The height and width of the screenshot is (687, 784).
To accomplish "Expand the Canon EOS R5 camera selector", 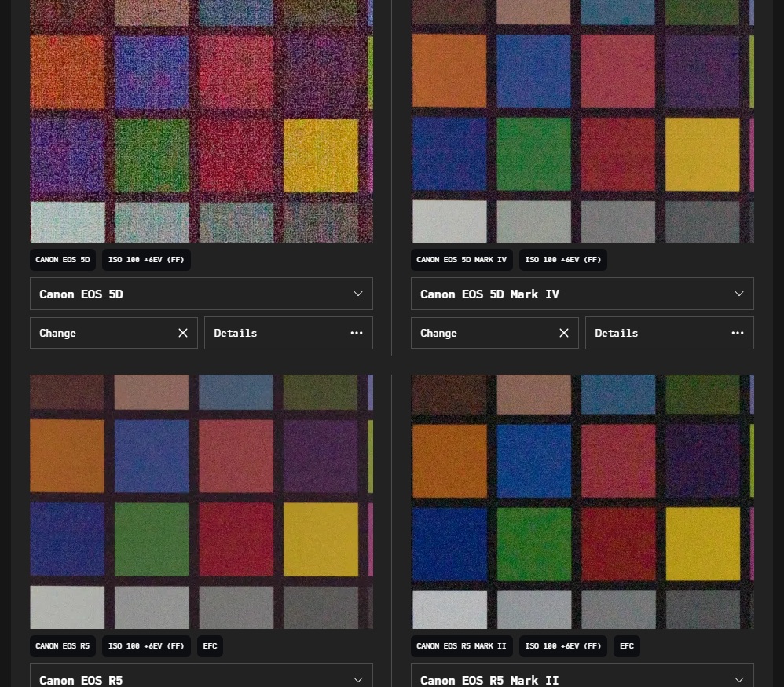I will click(201, 675).
